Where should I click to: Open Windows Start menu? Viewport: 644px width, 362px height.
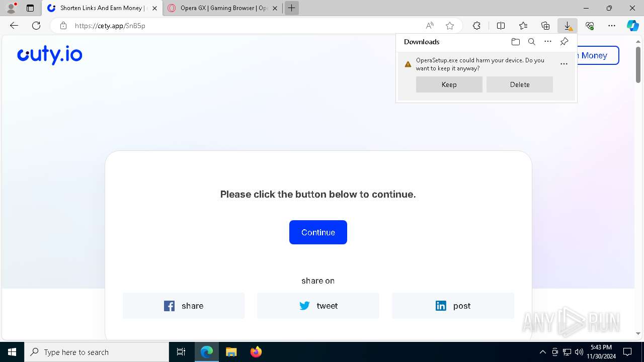[x=12, y=352]
